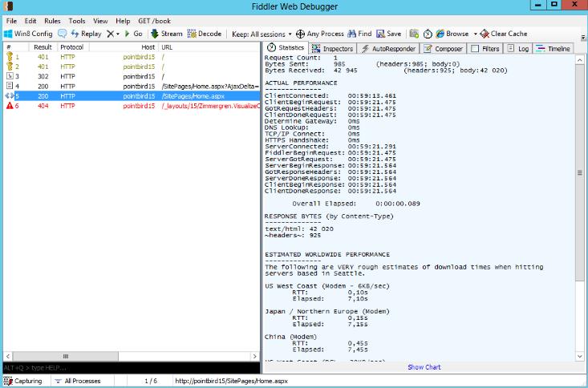Viewport: 588px width, 388px height.
Task: Click the session list horizontal scrollbar thumb
Action: pyautogui.click(x=65, y=356)
